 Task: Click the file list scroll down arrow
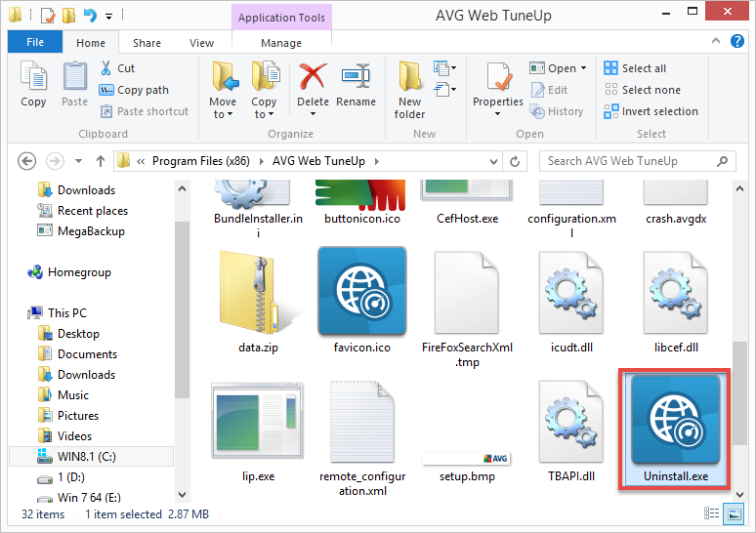point(739,494)
